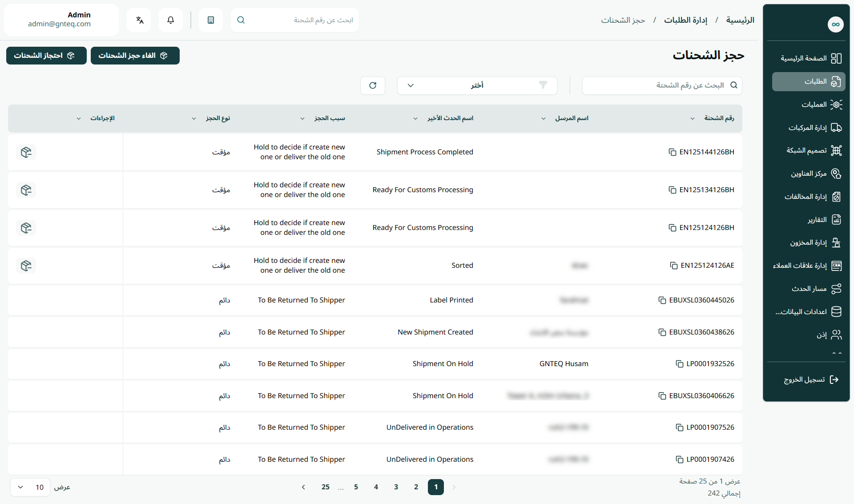
Task: Open إدارة المخالفات in sidebar
Action: (809, 197)
